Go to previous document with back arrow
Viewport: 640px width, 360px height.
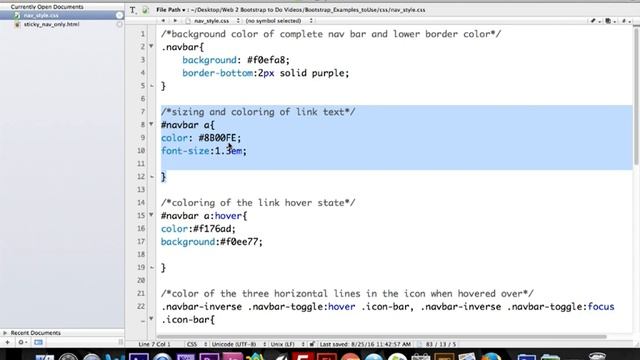163,20
